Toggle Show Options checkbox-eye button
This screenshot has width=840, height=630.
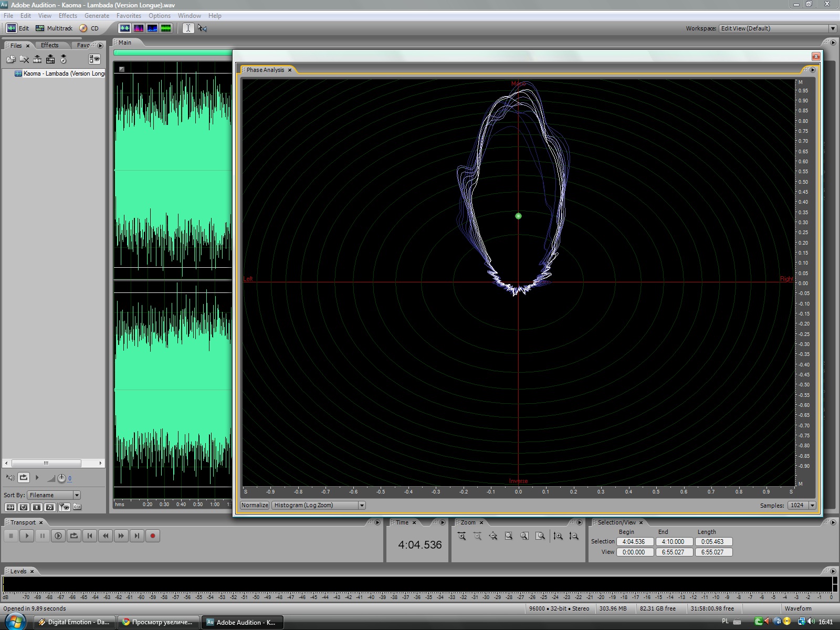point(94,59)
